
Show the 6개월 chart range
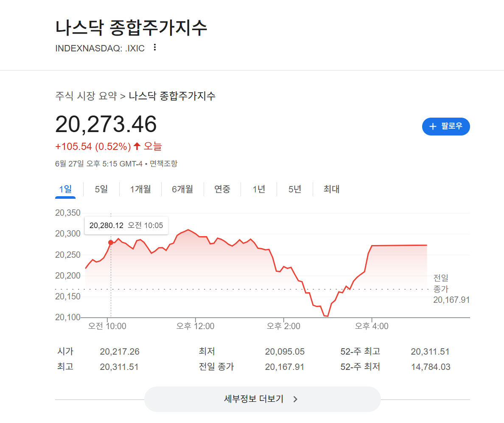(182, 189)
